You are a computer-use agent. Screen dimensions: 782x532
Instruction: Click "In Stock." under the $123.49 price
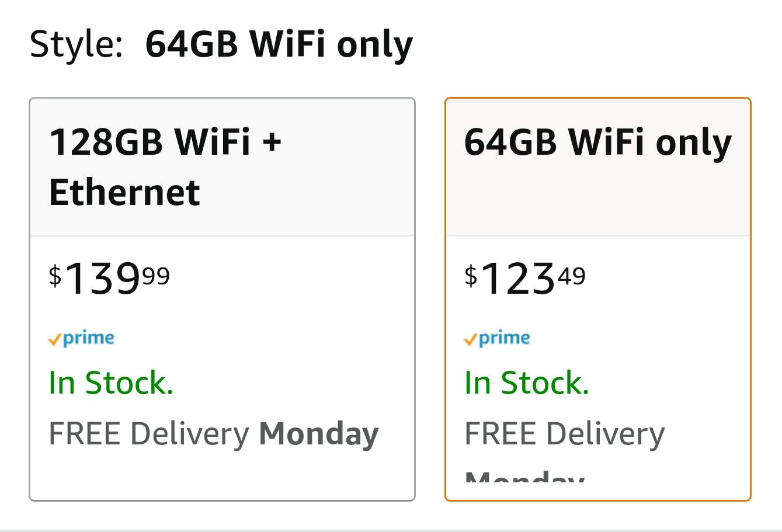pos(526,383)
